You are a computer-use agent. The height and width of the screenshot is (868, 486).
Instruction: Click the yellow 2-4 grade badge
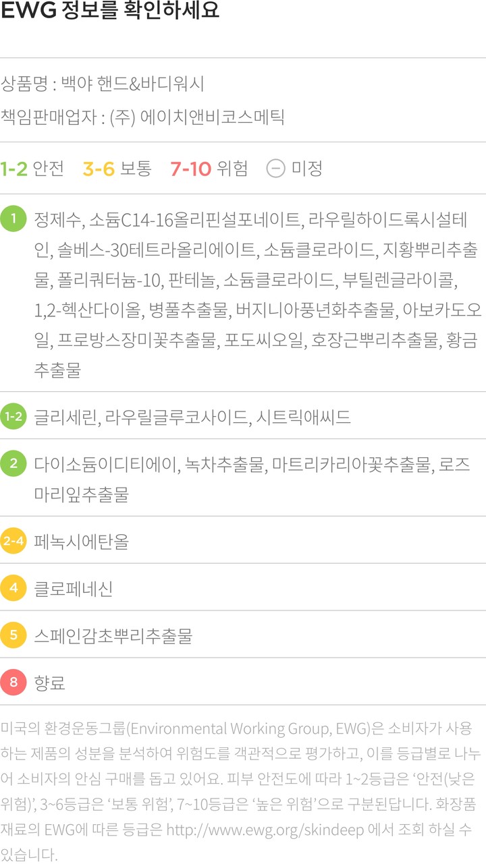click(13, 541)
